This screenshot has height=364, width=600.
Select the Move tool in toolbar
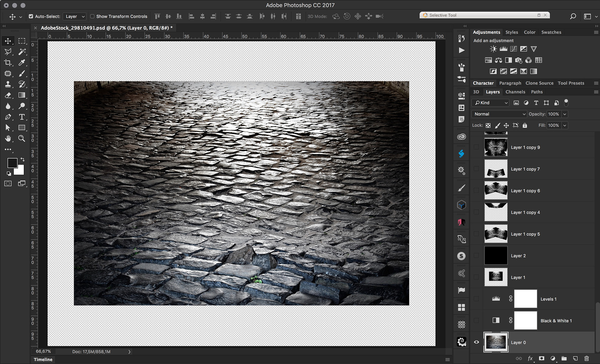pos(8,41)
